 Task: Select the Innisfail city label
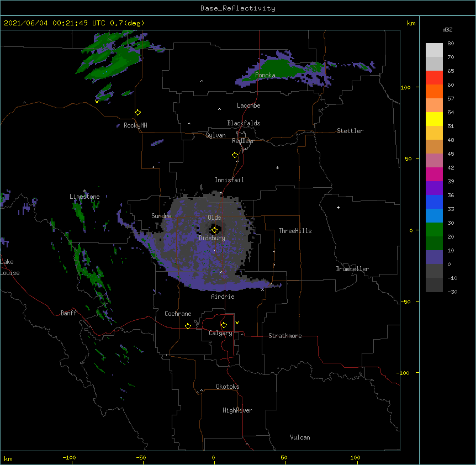click(229, 180)
